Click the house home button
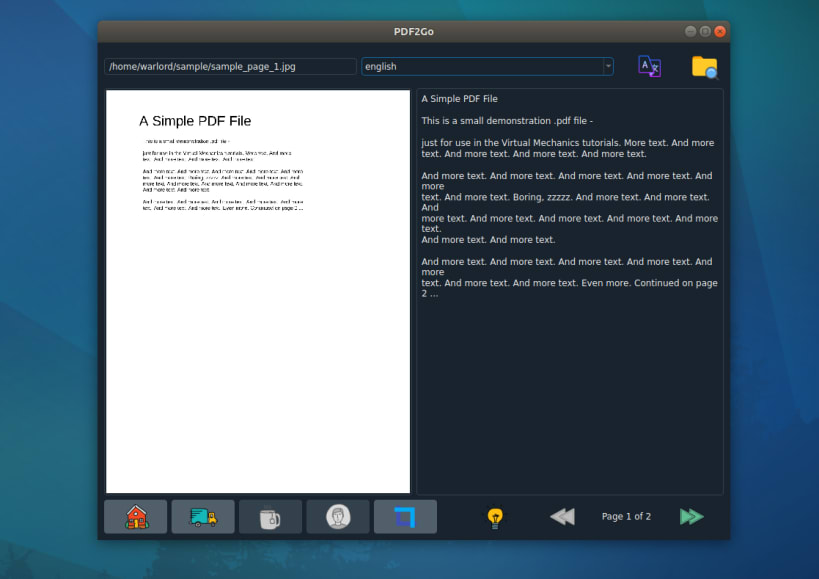 [x=136, y=517]
